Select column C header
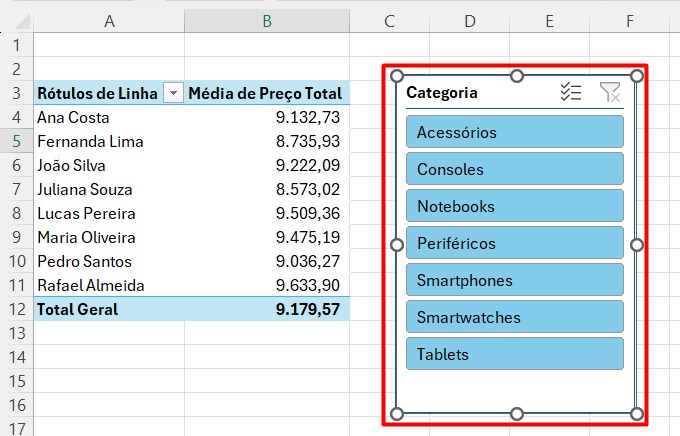680x436 pixels. tap(389, 21)
